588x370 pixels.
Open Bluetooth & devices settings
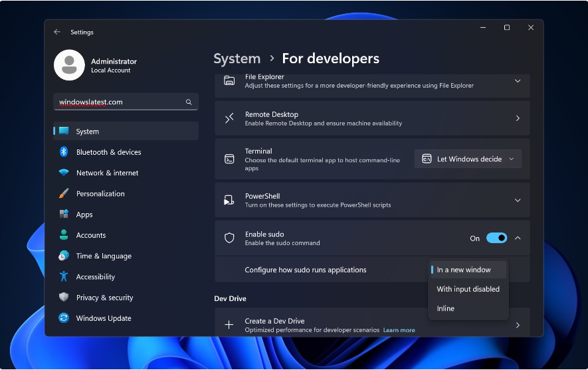pyautogui.click(x=126, y=152)
